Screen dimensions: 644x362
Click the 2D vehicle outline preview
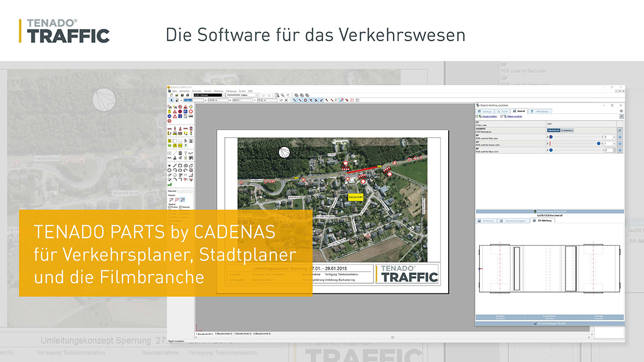point(550,268)
